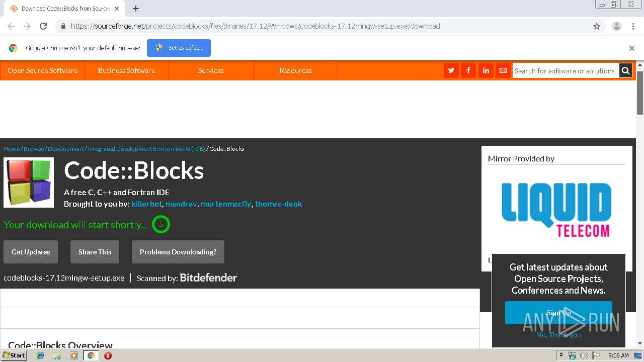Click the Liquid Telecom mirror logo
The image size is (644, 362).
point(556,210)
